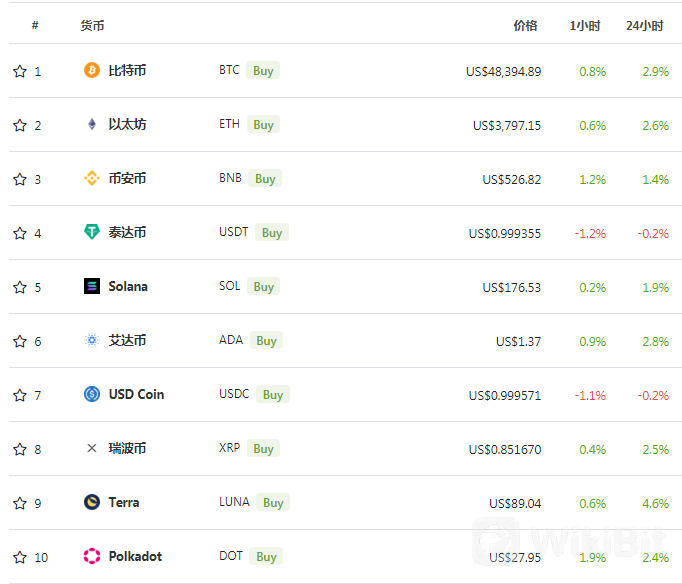Click the Solana logo icon

point(92,286)
